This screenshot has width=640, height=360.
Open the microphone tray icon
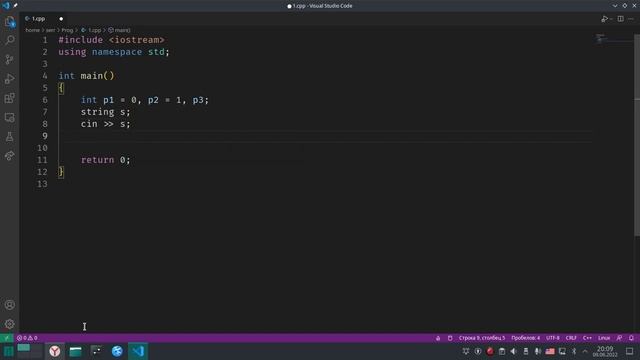pyautogui.click(x=538, y=351)
